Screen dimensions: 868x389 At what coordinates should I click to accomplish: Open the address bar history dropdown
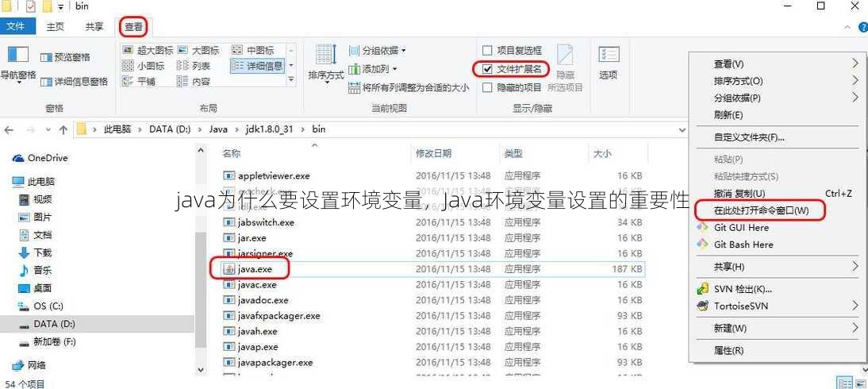point(682,129)
